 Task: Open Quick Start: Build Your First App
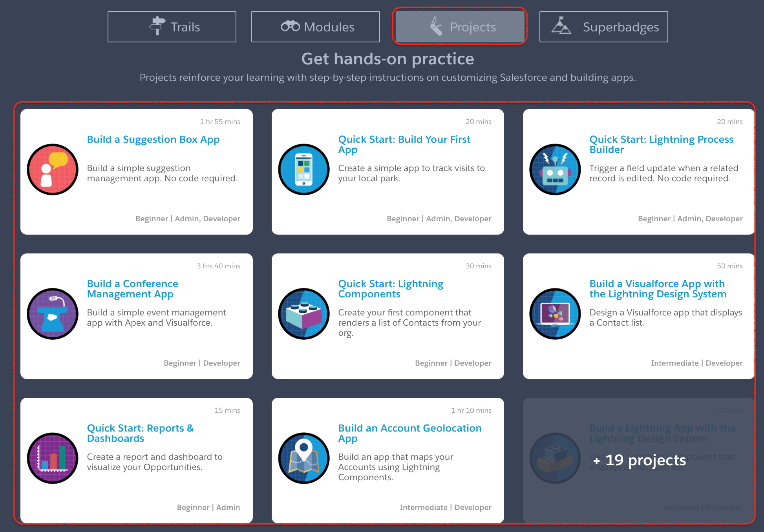(x=404, y=144)
